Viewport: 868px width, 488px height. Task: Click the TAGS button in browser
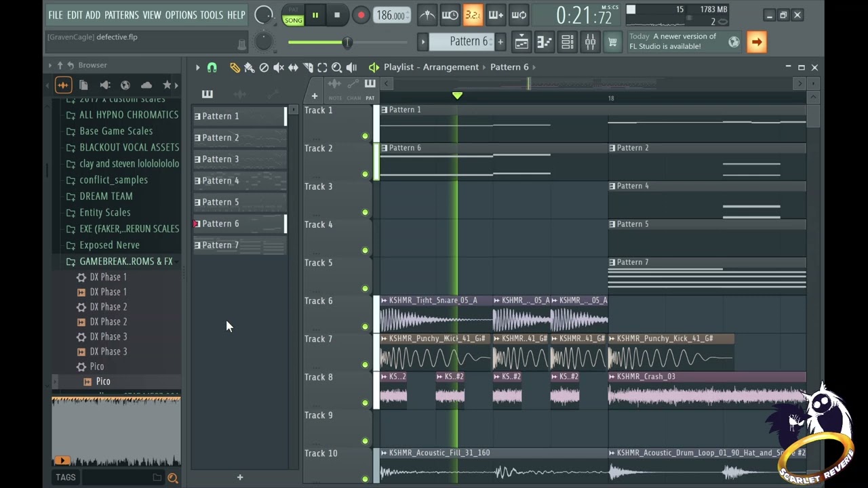coord(66,477)
